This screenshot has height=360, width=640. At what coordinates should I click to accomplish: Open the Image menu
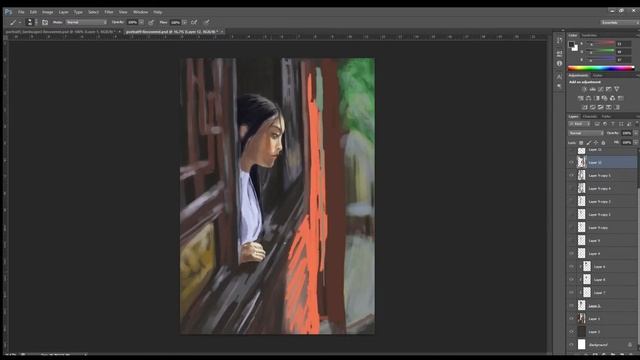[x=47, y=12]
